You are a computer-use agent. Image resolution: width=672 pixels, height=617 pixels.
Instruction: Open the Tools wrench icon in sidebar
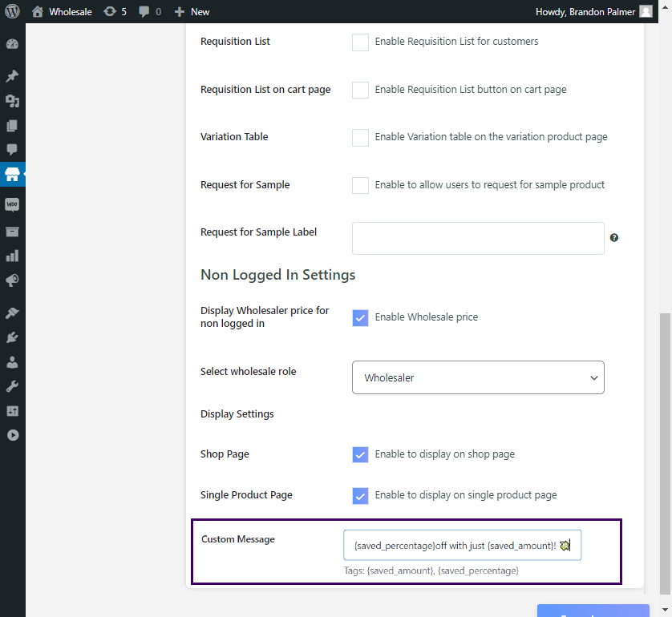12,386
